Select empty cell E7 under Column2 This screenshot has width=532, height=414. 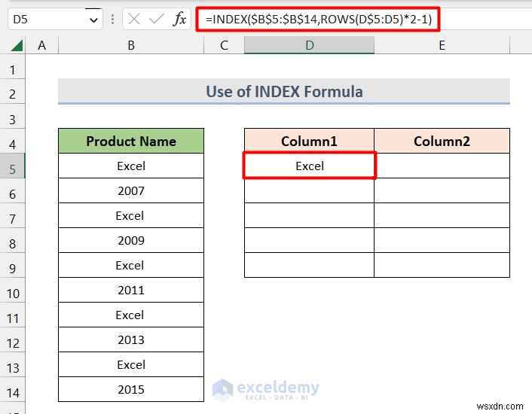(442, 215)
